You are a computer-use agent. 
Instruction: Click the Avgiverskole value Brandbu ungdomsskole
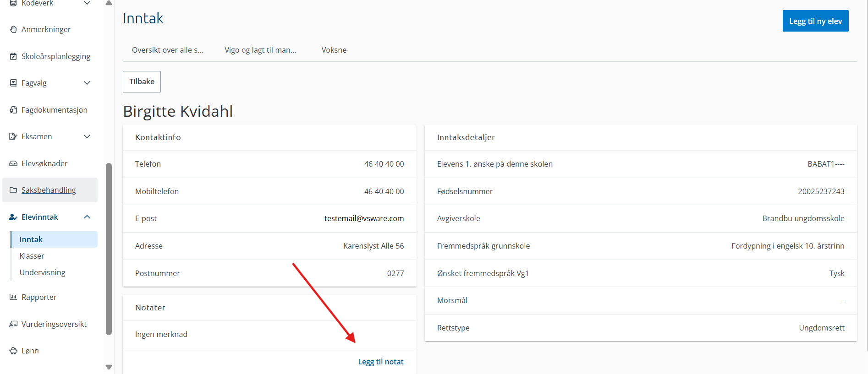click(x=803, y=218)
